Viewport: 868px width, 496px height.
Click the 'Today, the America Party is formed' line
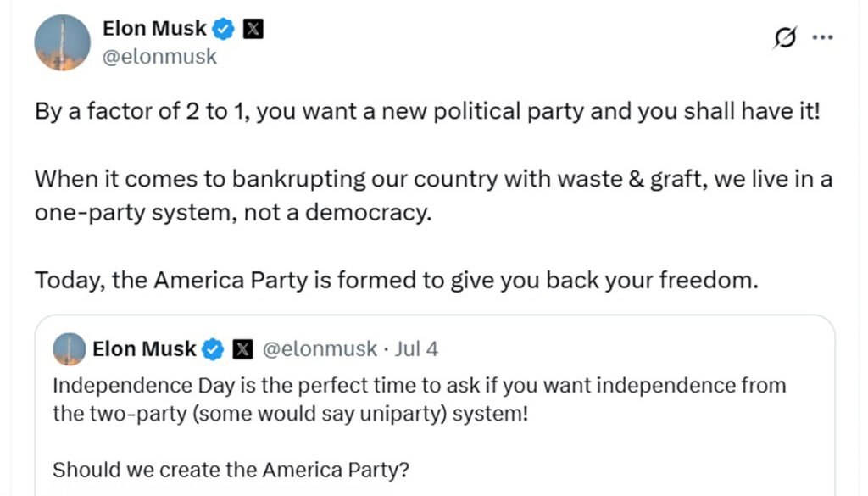[x=397, y=280]
